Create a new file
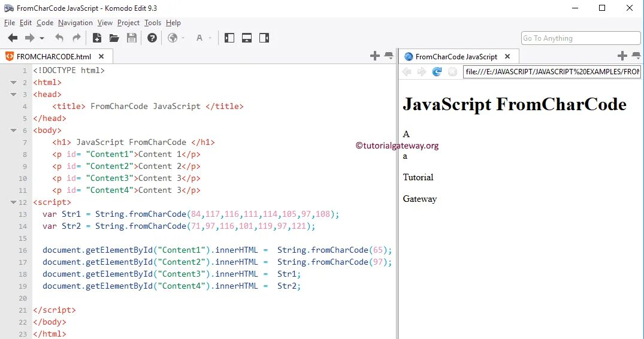Screen dimensions: 644x339 pyautogui.click(x=97, y=38)
